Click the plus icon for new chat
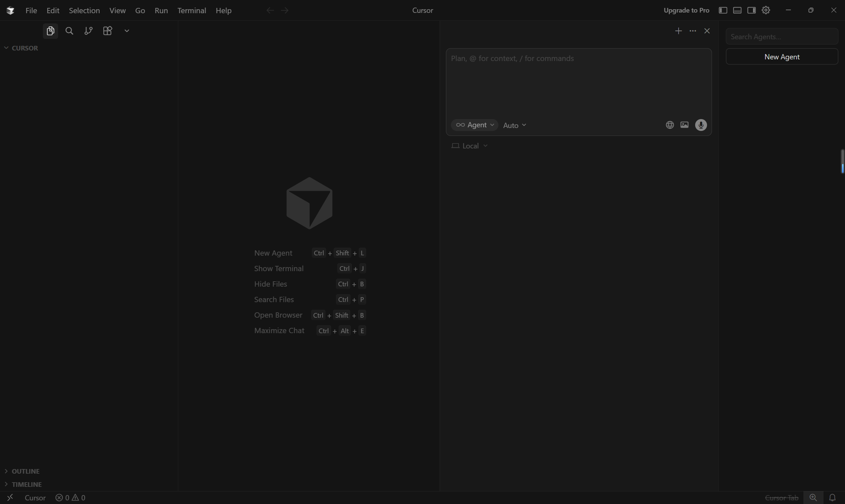845x504 pixels. point(678,31)
